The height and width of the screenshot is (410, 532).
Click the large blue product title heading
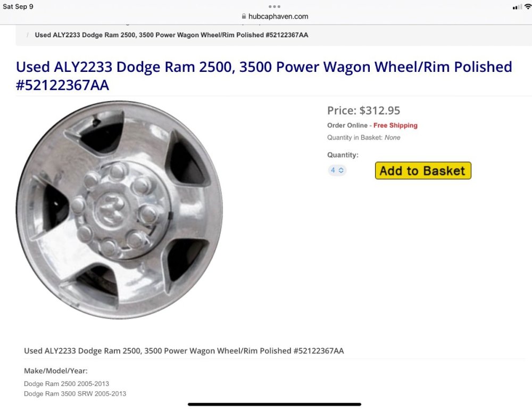tap(264, 76)
